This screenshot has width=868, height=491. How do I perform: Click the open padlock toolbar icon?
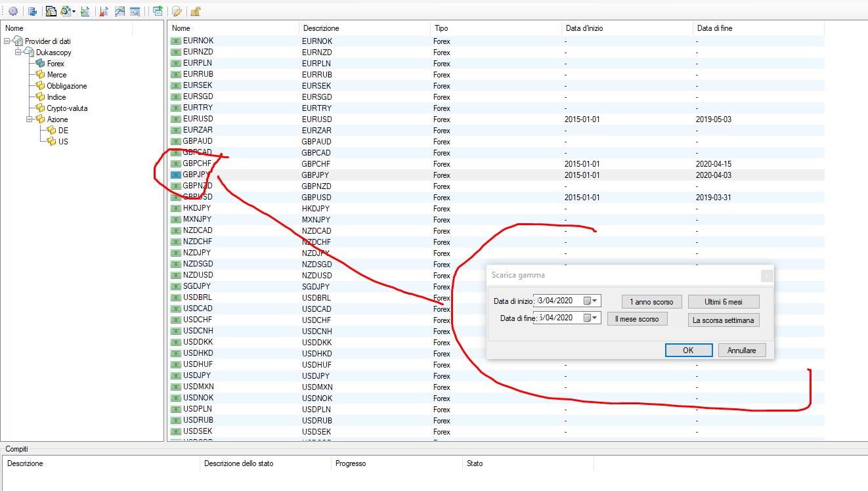tap(196, 11)
